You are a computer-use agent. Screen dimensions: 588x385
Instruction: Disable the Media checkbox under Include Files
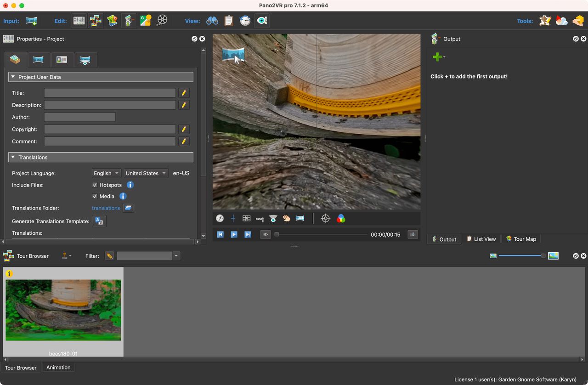pos(95,196)
